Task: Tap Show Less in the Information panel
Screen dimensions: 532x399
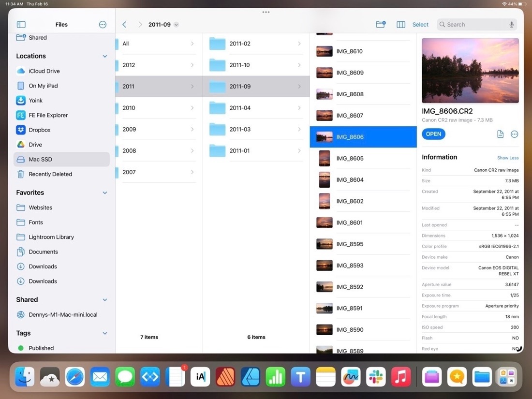Action: coord(507,158)
